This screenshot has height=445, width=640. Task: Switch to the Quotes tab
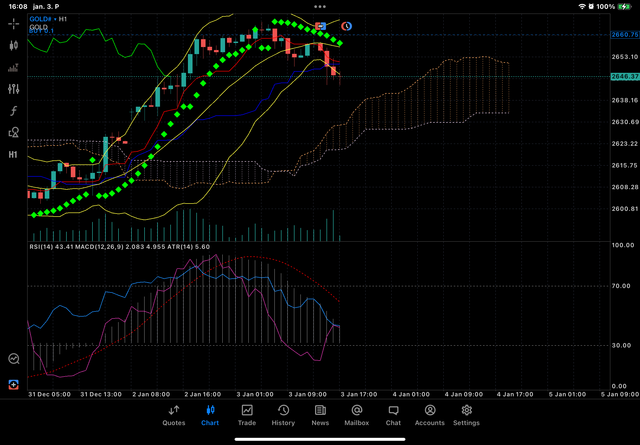174,416
